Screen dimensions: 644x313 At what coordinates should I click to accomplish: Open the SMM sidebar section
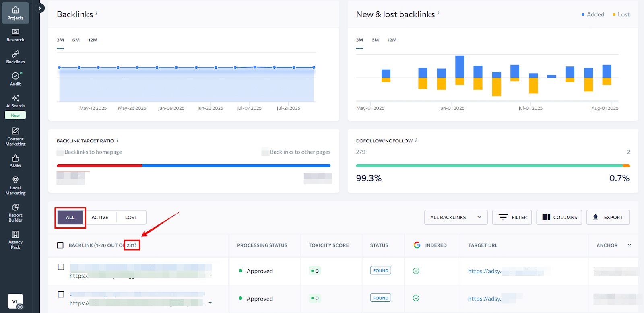pos(15,161)
